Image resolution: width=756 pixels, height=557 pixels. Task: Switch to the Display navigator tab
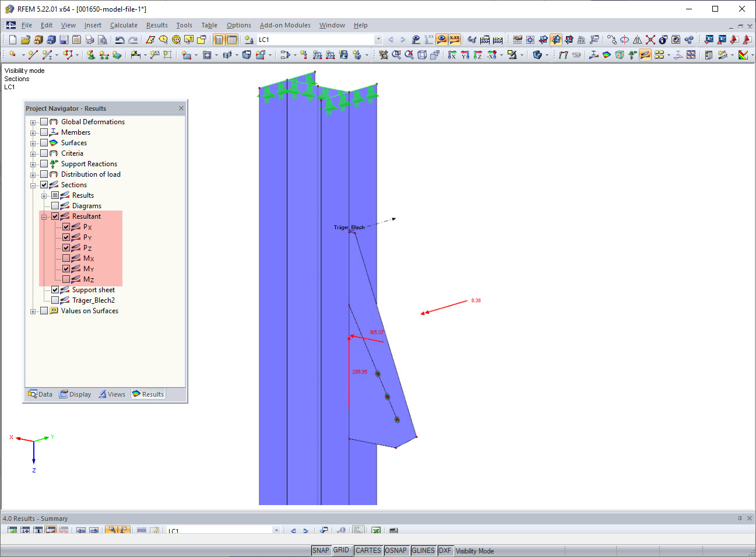click(75, 394)
